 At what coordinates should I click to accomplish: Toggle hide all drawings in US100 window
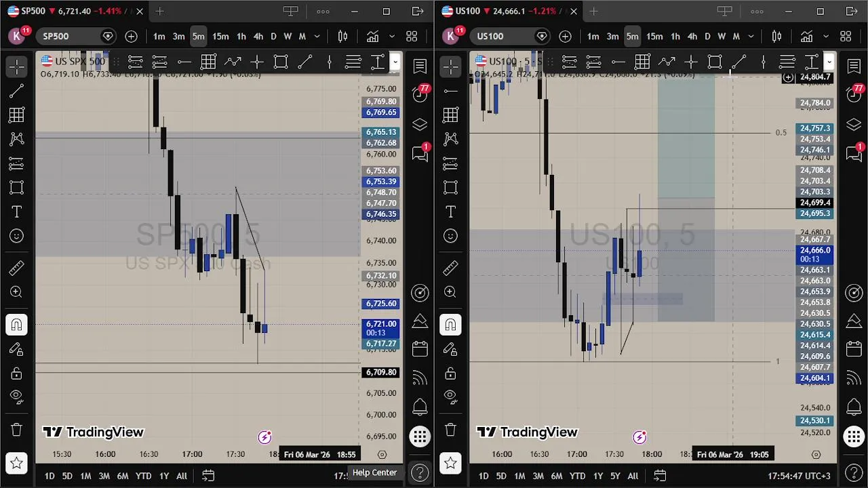[x=450, y=397]
